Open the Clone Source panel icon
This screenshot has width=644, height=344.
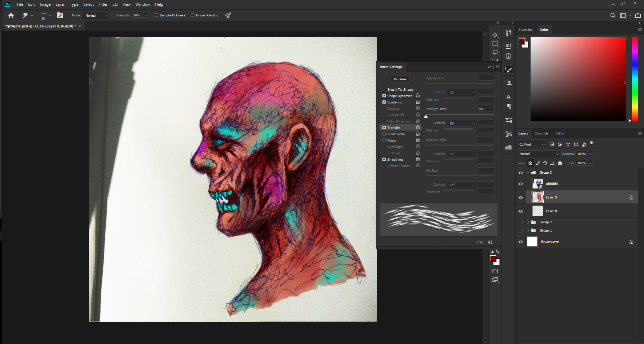pyautogui.click(x=509, y=83)
